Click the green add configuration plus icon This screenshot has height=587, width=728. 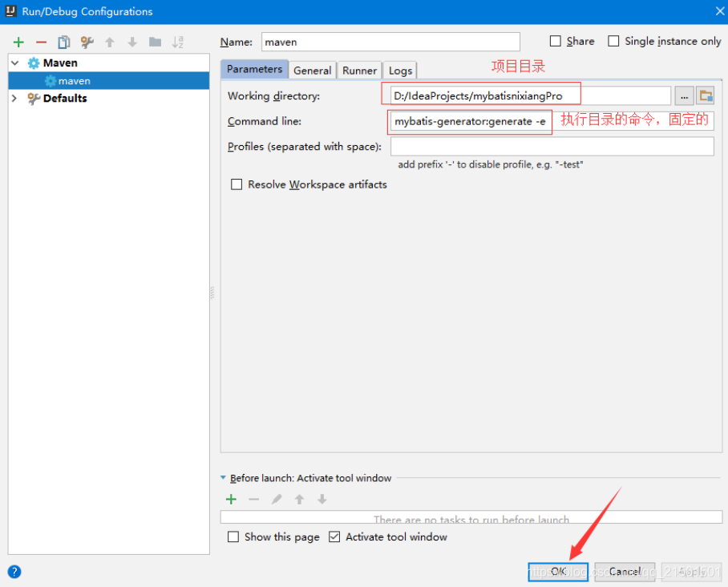point(18,43)
